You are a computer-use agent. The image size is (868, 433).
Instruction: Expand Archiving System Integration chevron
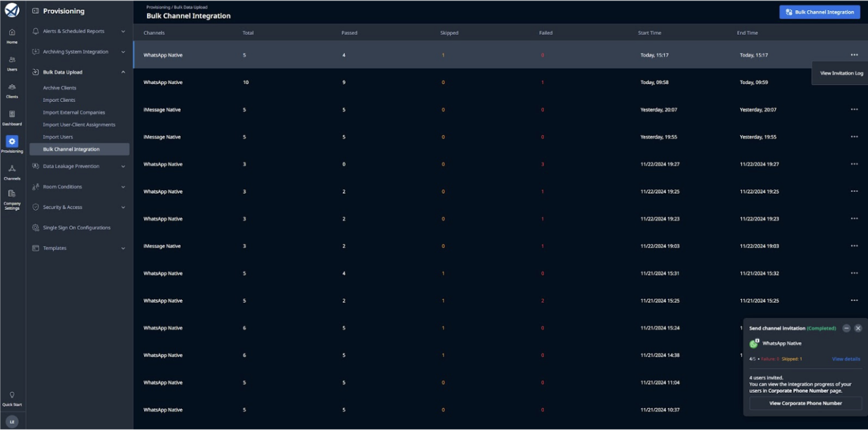pyautogui.click(x=123, y=52)
